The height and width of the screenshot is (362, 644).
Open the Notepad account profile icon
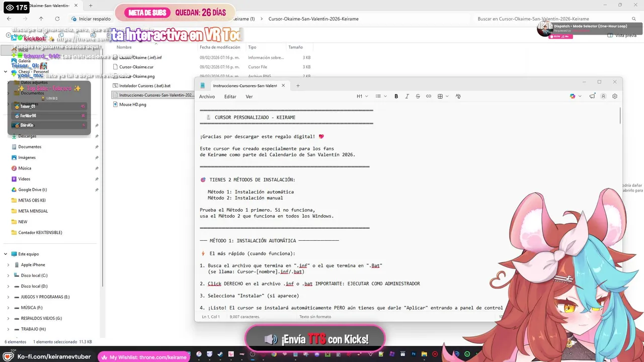603,96
